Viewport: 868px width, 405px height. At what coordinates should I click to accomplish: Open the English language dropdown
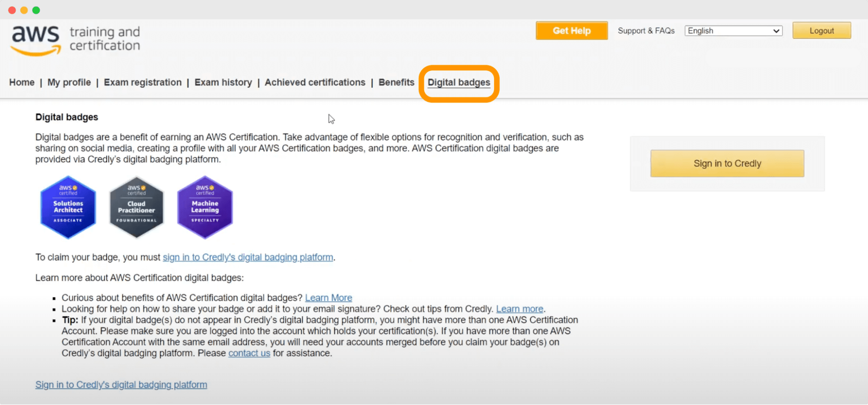(x=733, y=31)
